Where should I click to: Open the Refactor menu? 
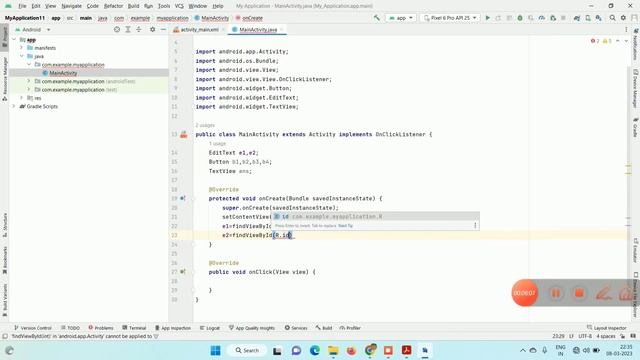pos(113,6)
